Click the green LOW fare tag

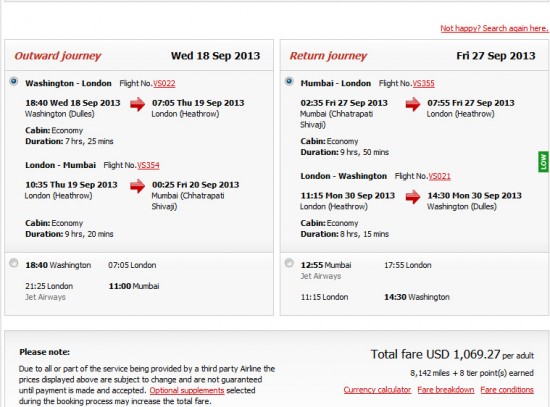543,162
